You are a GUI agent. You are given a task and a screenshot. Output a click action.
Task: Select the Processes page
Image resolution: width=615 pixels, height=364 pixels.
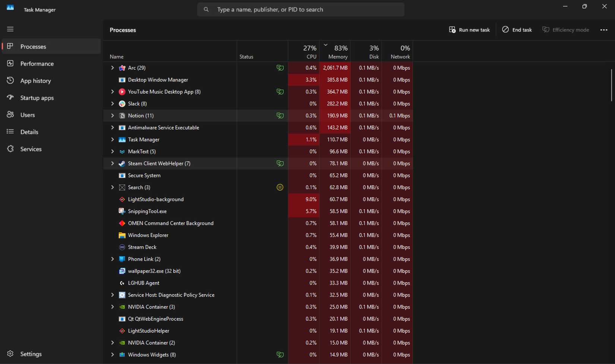click(33, 46)
